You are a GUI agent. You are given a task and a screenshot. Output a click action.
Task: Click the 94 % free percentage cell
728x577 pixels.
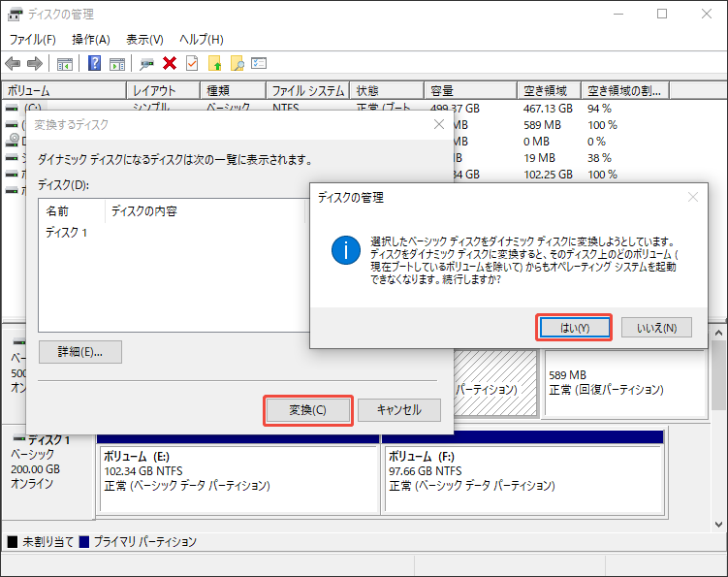pos(599,109)
